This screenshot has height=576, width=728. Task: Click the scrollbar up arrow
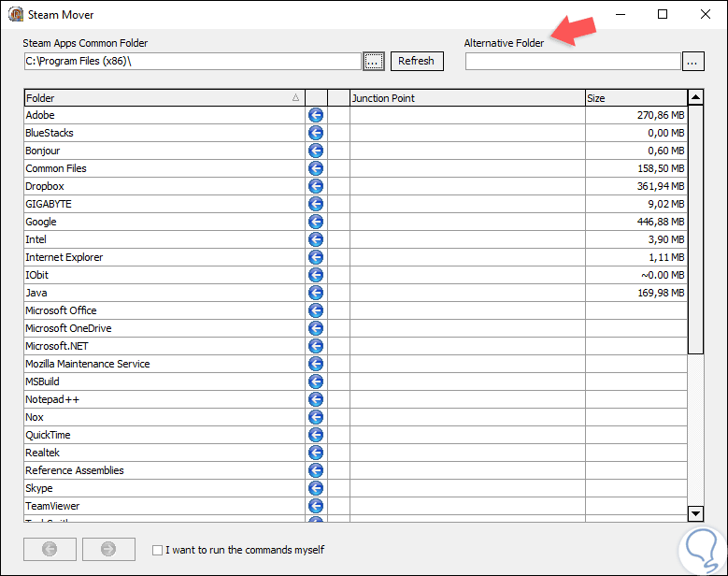695,97
